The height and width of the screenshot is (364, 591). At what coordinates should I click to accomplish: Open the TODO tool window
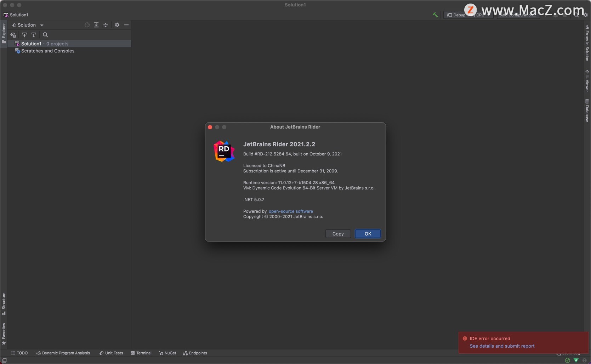click(x=19, y=353)
